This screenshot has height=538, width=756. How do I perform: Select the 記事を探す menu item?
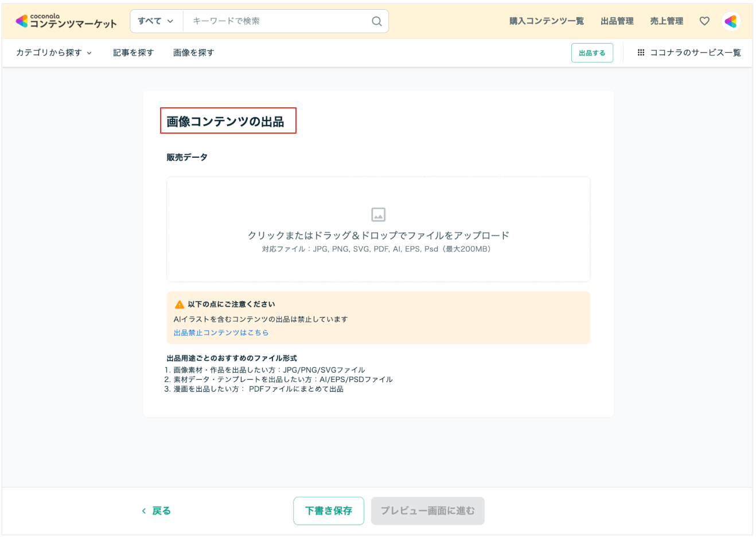[134, 52]
